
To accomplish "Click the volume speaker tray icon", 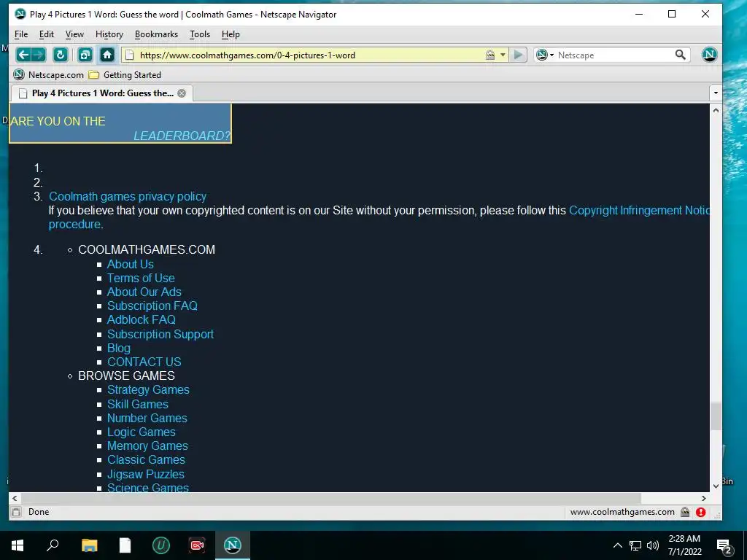I will 653,545.
